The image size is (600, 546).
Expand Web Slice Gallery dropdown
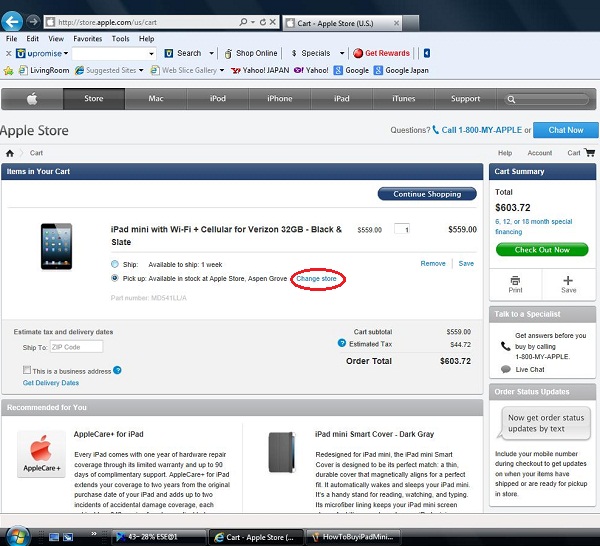point(222,70)
